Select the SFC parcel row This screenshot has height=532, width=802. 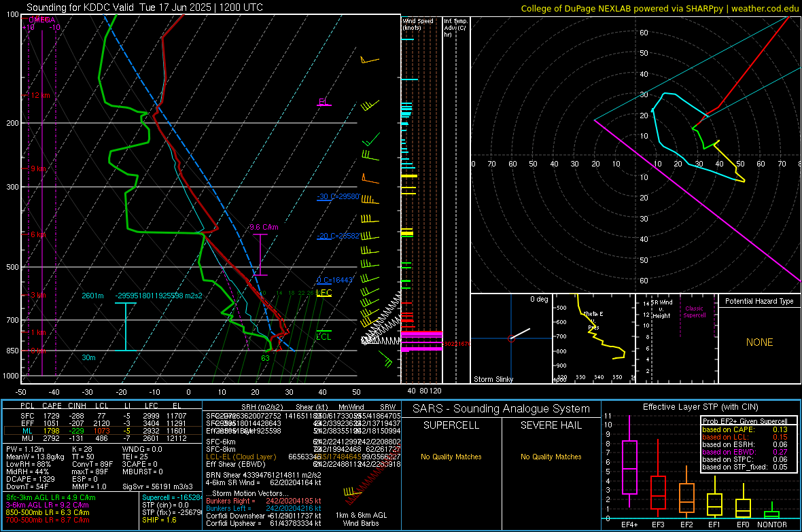[x=103, y=416]
